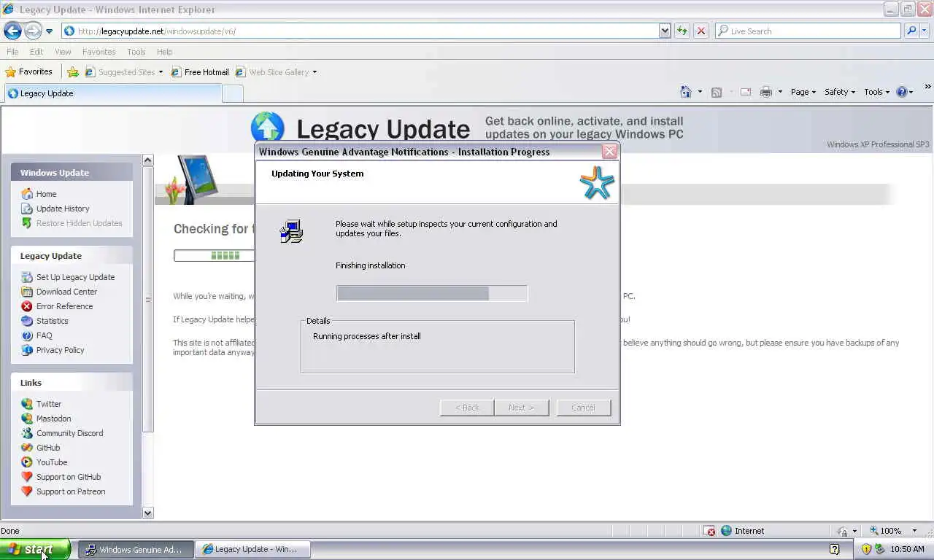Expand the address bar history dropdown
The height and width of the screenshot is (560, 934).
click(x=665, y=31)
